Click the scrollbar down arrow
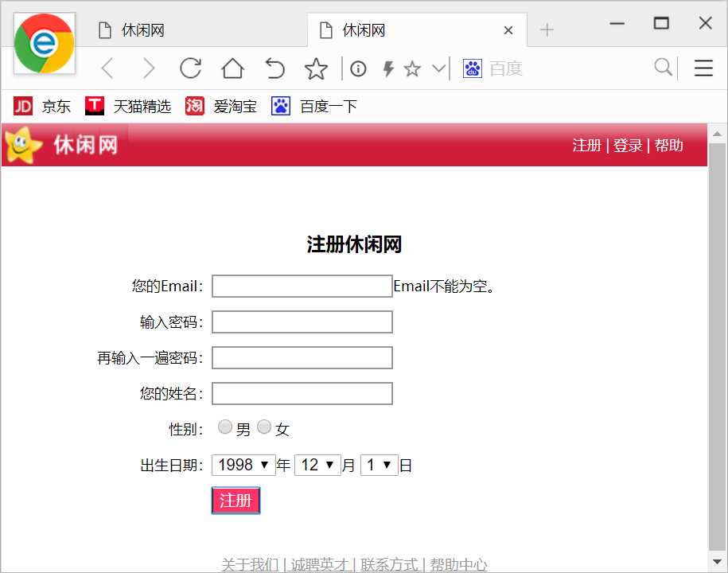 point(717,562)
